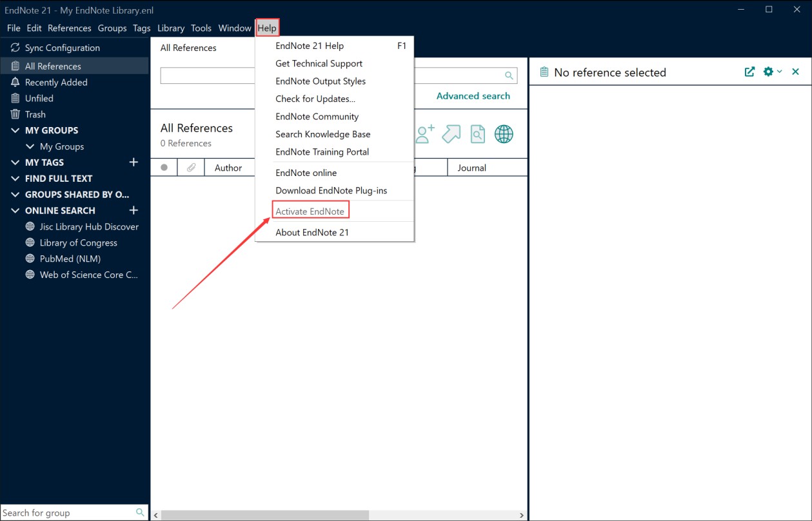The image size is (812, 521).
Task: Click the find full text toolbar icon
Action: pos(477,134)
